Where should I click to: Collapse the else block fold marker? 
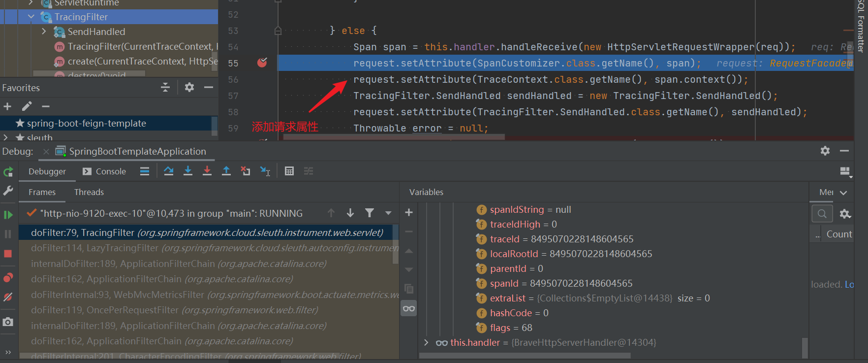[x=278, y=31]
